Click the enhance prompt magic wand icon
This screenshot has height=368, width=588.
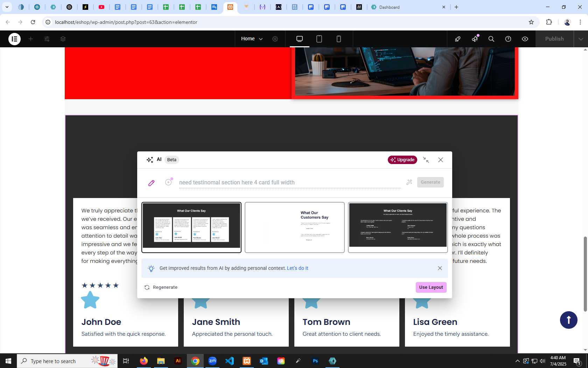coord(409,182)
